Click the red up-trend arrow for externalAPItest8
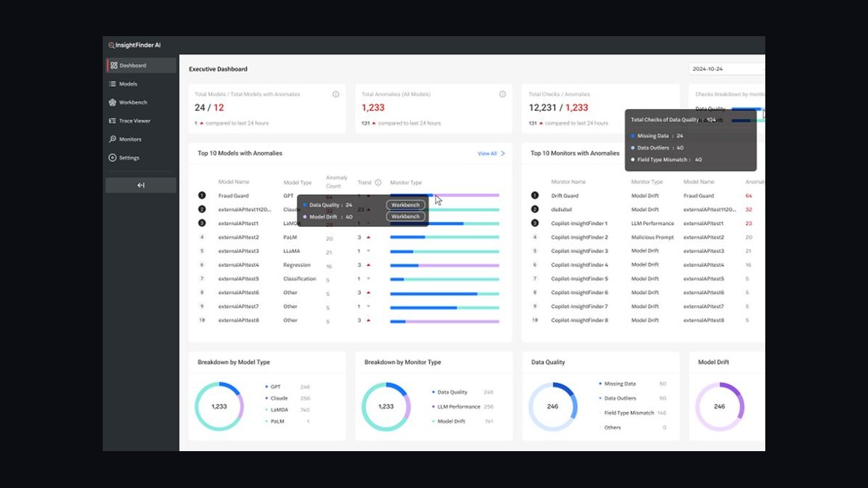 click(x=368, y=320)
